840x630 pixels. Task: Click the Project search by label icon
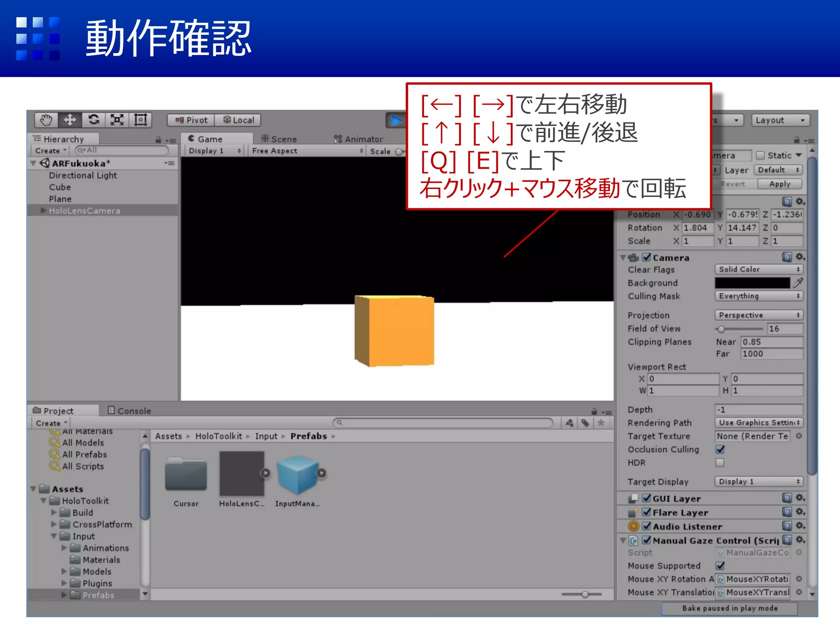pyautogui.click(x=585, y=423)
